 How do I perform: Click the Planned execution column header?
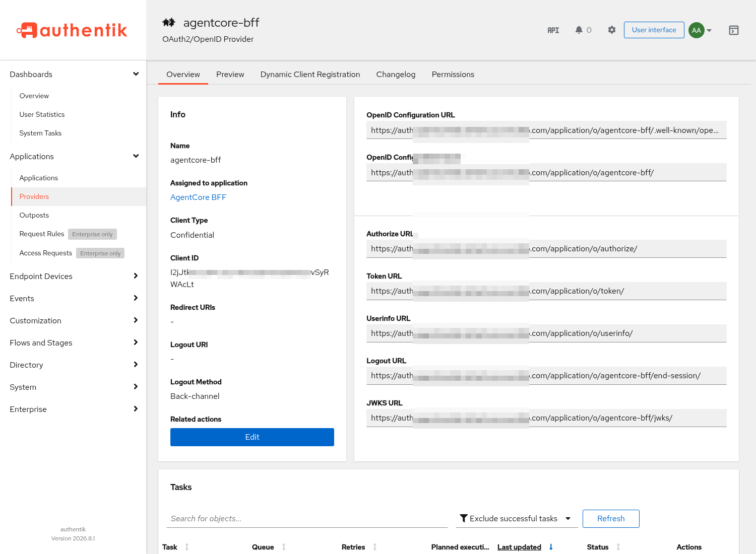click(x=460, y=547)
